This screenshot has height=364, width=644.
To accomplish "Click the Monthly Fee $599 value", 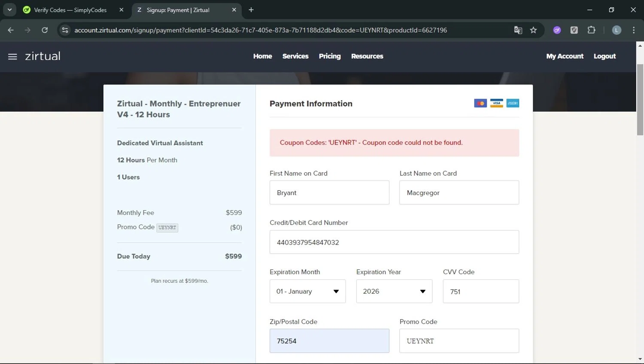I will (234, 213).
